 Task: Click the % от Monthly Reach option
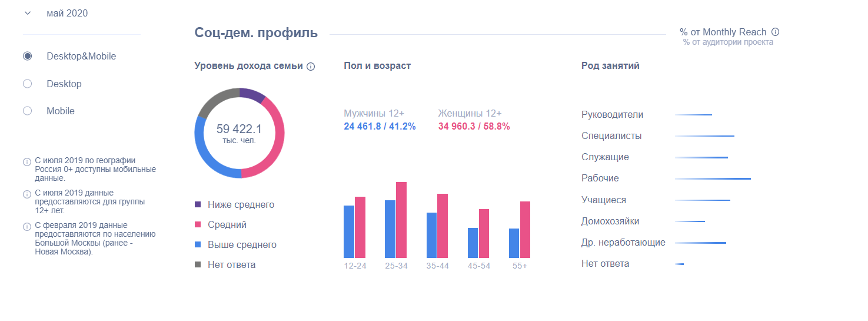point(723,32)
